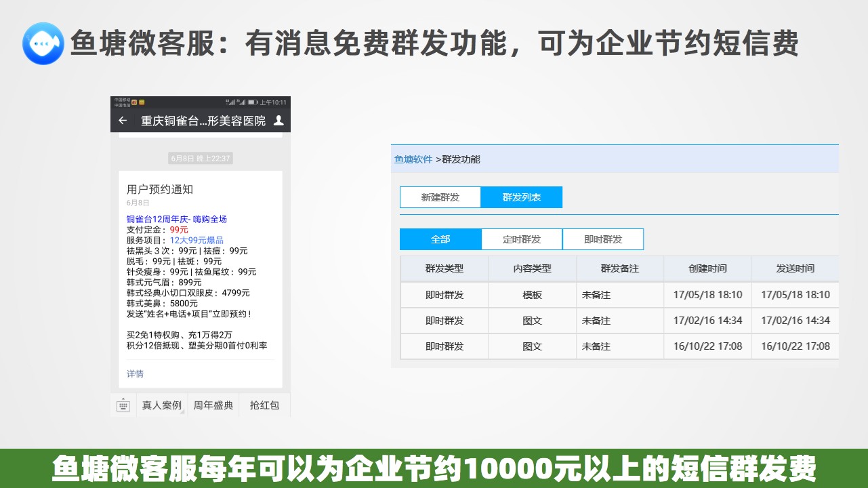The width and height of the screenshot is (868, 488).
Task: Click 即时群发 cell in the 模板 row
Action: coord(445,295)
